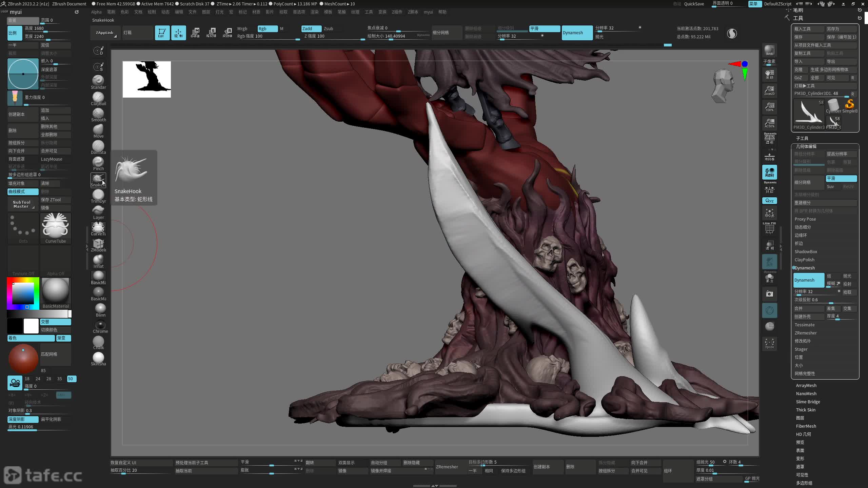Image resolution: width=868 pixels, height=488 pixels.
Task: Click the QuickSave button
Action: click(x=694, y=4)
